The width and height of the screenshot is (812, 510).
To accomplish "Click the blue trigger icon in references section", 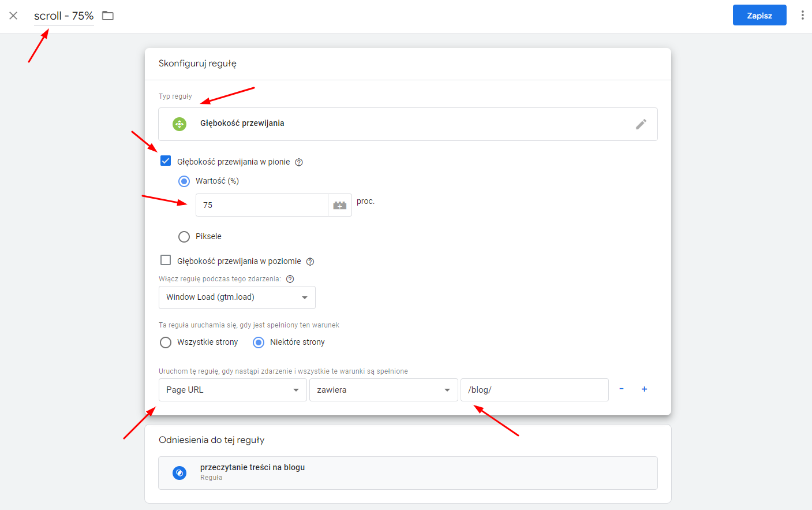I will coord(179,472).
